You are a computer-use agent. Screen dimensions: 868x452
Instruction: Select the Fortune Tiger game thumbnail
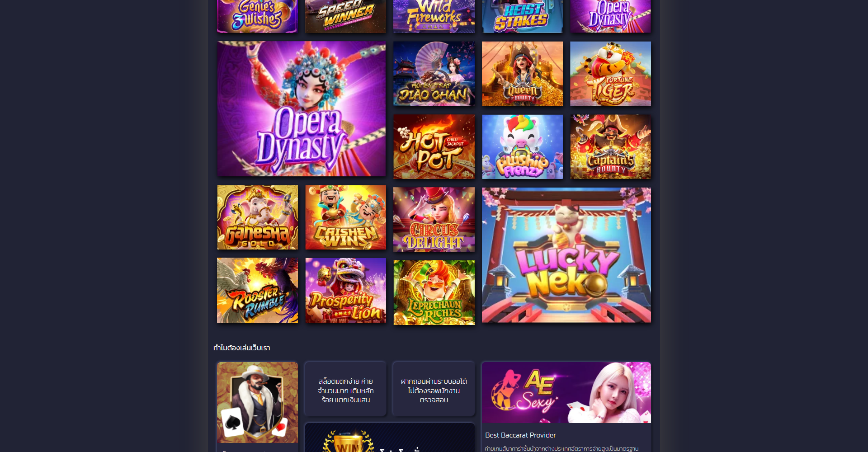(x=610, y=74)
